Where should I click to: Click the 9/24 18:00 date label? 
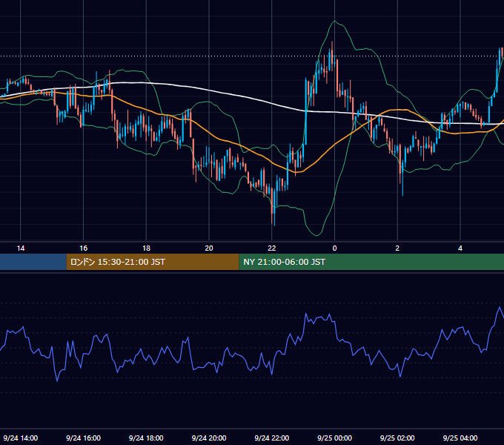click(x=146, y=438)
